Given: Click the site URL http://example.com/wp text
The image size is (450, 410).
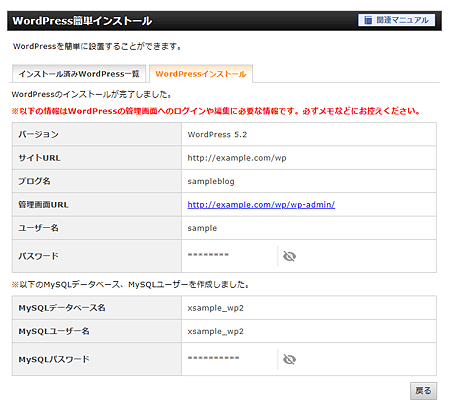Looking at the screenshot, I should pyautogui.click(x=237, y=158).
